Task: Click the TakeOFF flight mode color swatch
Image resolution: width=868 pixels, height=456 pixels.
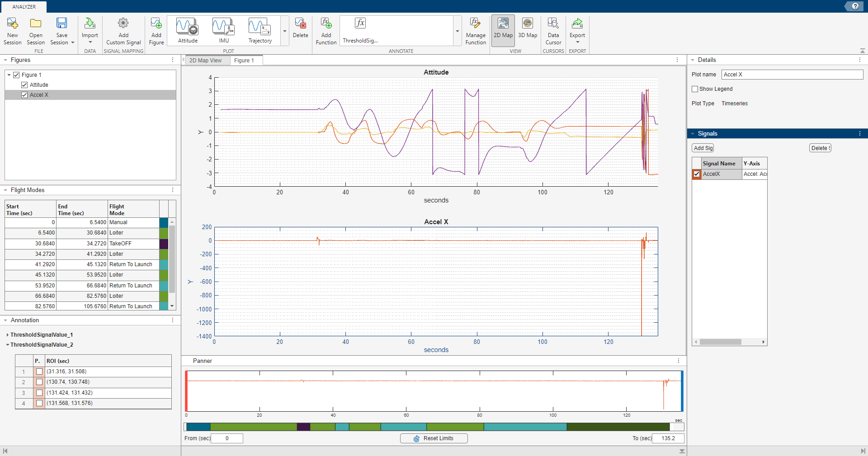Action: pos(163,244)
